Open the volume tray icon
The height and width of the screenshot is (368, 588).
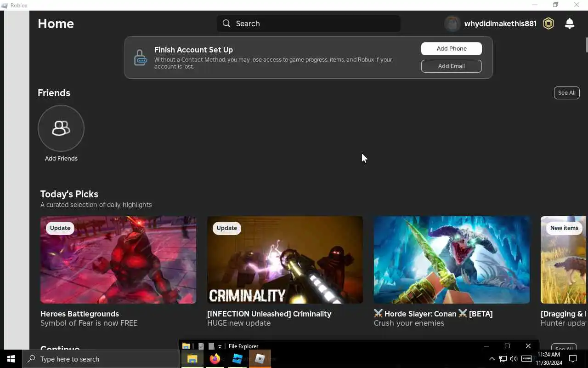click(514, 359)
